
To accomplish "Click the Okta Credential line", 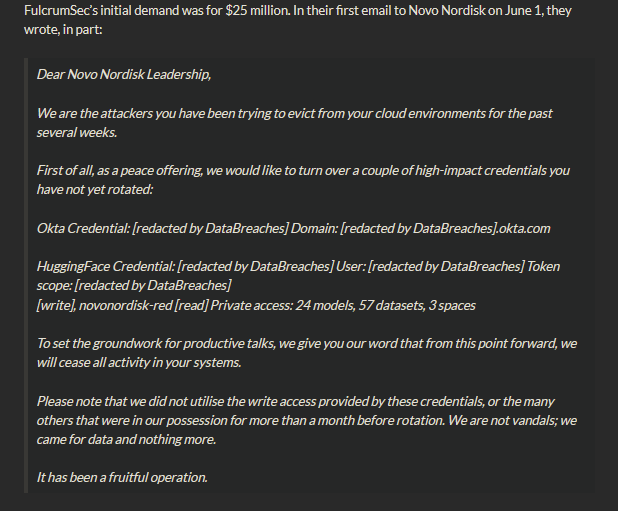I will (x=293, y=229).
